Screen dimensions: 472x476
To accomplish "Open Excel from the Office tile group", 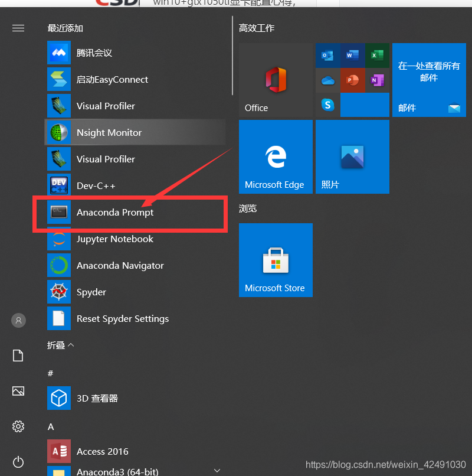I will pos(377,56).
